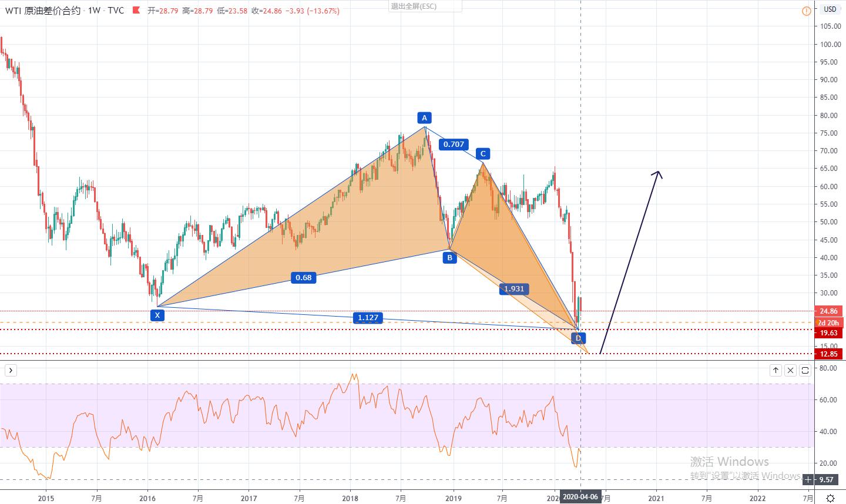Viewport: 846px width, 504px height.
Task: Click the 80.00 RSI scale label
Action: (828, 368)
